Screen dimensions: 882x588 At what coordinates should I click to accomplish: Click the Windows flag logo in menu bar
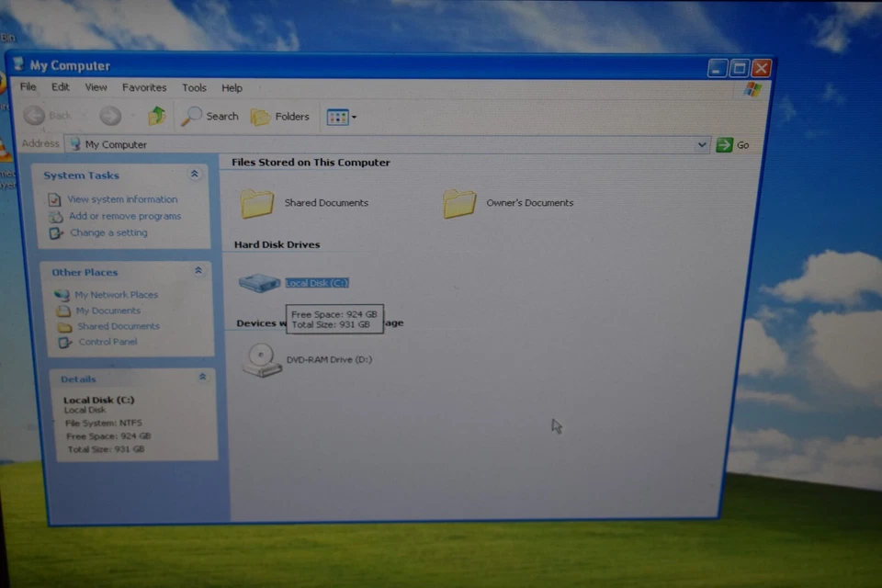click(752, 89)
